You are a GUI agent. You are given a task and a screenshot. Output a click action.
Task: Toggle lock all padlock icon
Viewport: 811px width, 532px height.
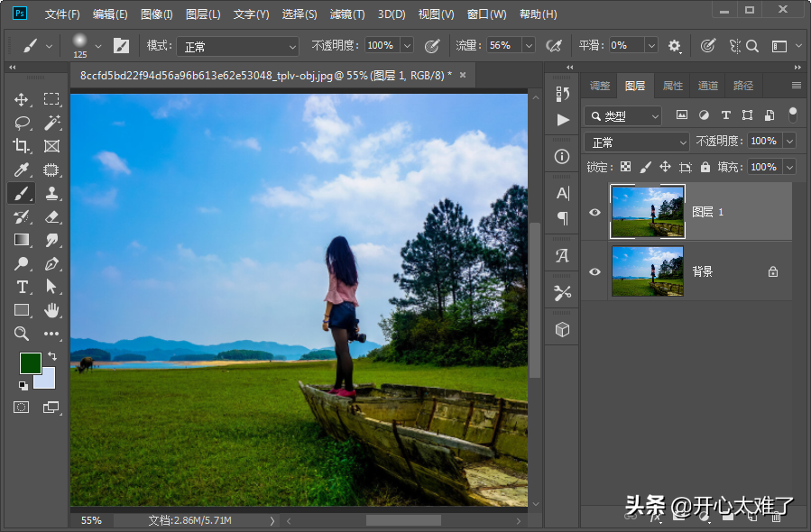click(x=705, y=167)
